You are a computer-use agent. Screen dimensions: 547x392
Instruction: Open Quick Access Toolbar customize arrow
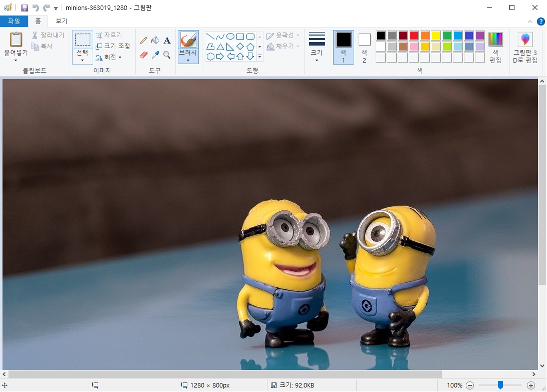(x=56, y=9)
